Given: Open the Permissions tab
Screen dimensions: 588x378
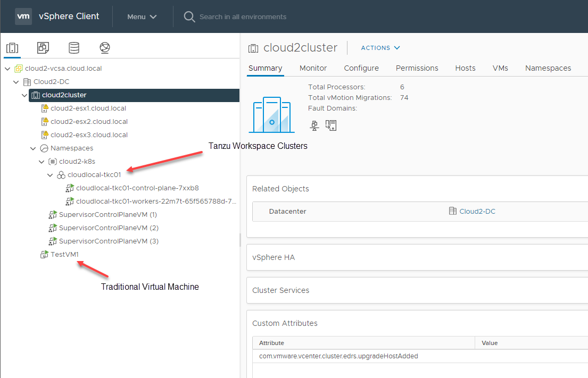Looking at the screenshot, I should (x=417, y=68).
